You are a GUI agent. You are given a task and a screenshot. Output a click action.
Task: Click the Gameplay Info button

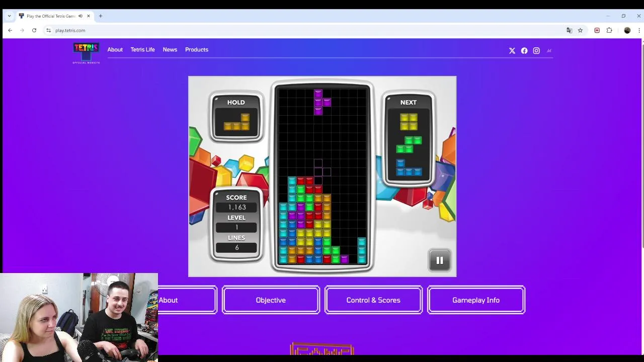476,300
